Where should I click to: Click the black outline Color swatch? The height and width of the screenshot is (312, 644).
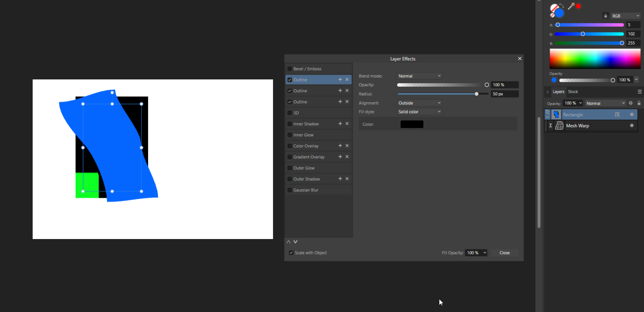[411, 124]
